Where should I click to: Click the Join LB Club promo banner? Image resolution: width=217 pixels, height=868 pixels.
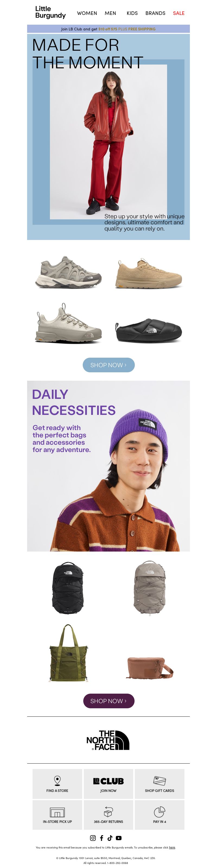pos(108,29)
